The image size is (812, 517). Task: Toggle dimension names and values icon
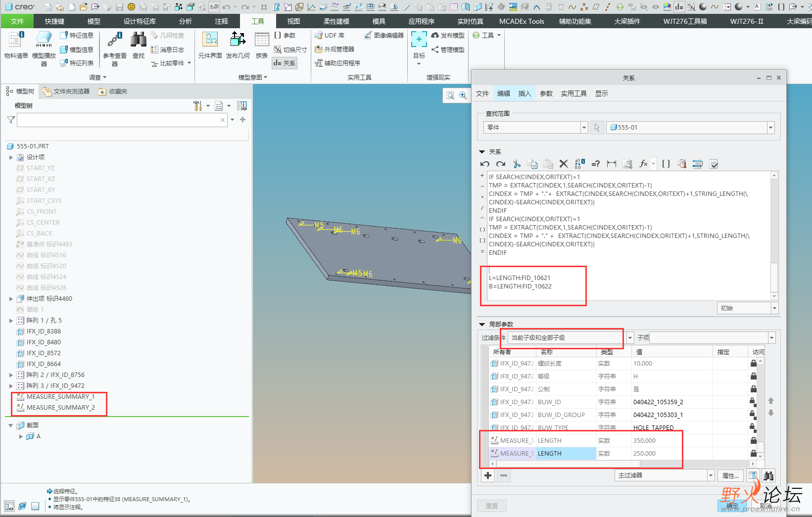(580, 164)
